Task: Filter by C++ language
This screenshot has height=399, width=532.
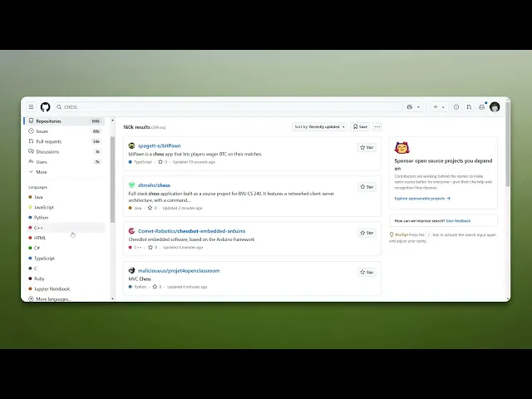Action: coord(65,228)
